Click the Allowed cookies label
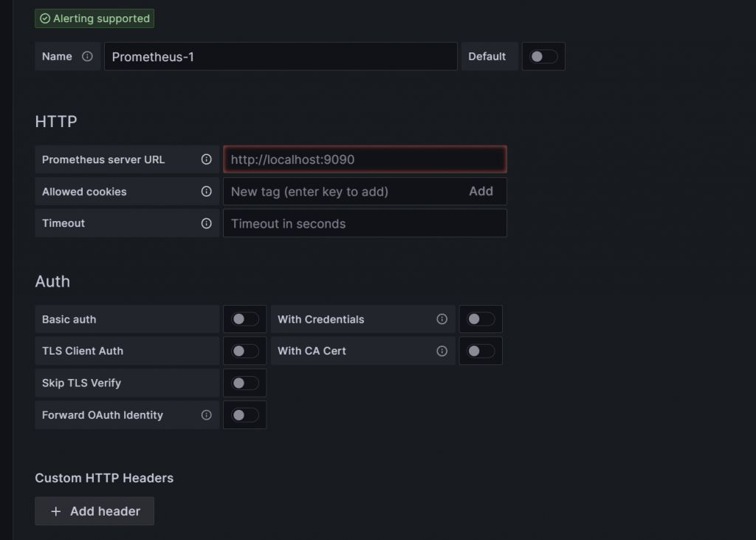The height and width of the screenshot is (540, 756). 84,191
